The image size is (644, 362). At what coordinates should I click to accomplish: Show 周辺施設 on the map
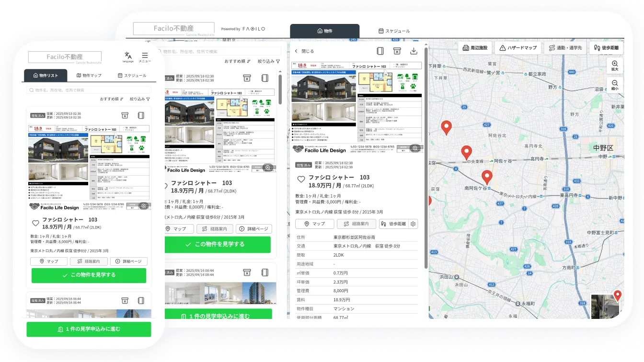475,48
